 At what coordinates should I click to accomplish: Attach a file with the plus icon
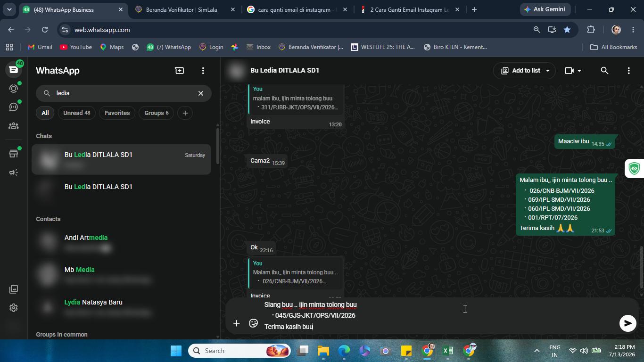[x=237, y=323]
